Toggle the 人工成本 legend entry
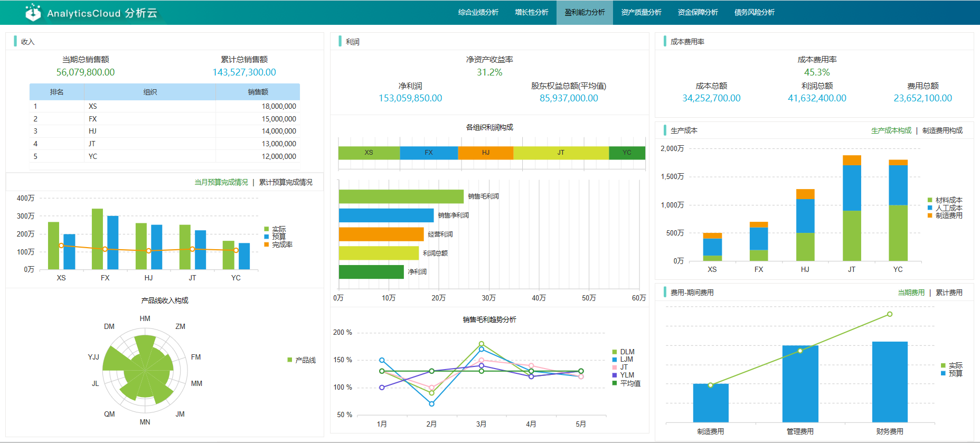The width and height of the screenshot is (980, 443). (x=945, y=208)
